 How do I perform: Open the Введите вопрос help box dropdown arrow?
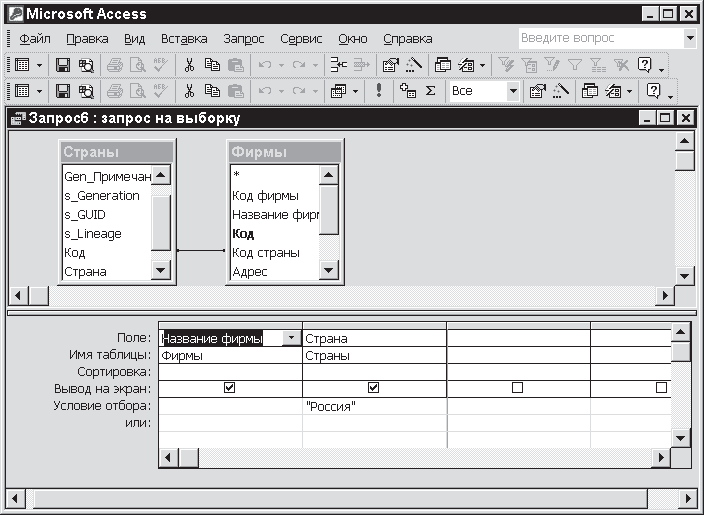pos(690,38)
